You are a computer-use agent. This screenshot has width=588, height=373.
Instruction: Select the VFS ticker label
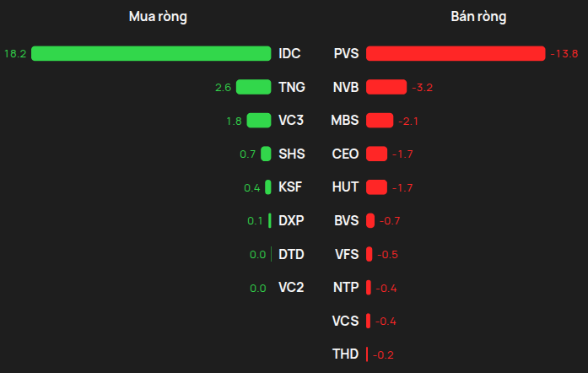(347, 254)
